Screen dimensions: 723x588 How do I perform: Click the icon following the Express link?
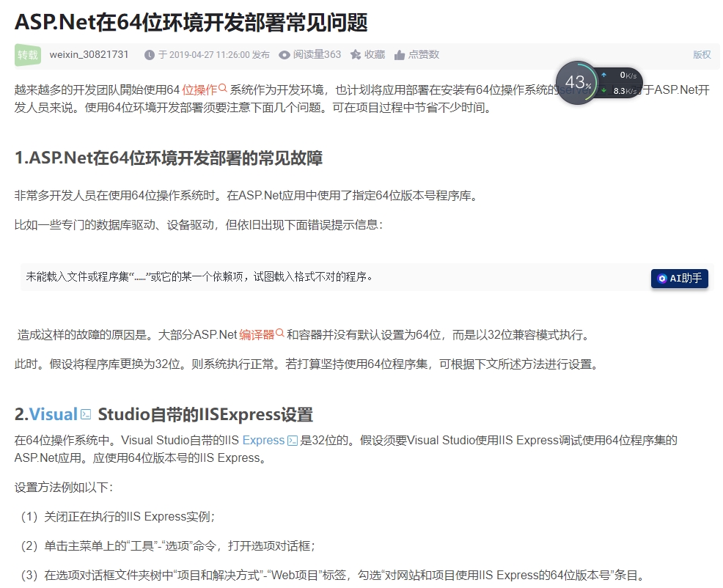click(293, 441)
